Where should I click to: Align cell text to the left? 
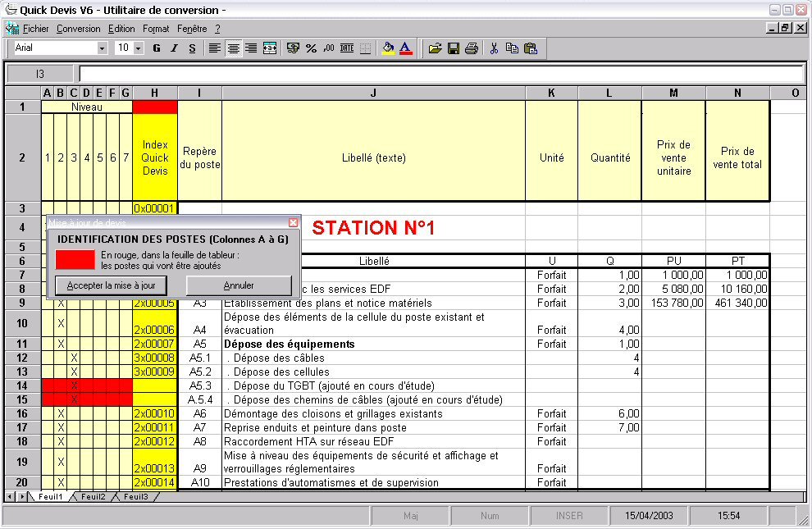pyautogui.click(x=215, y=48)
